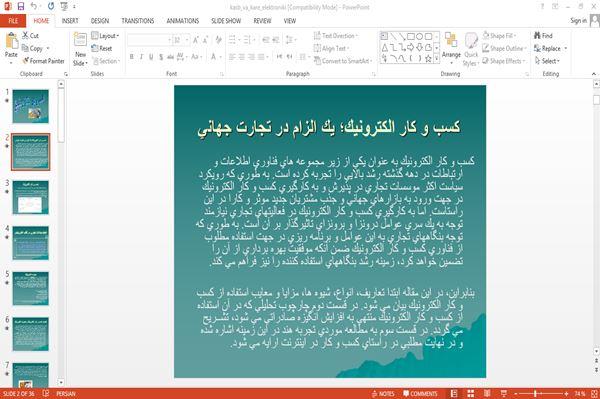Center text in paragraph group
This screenshot has width=600, height=399.
point(242,57)
